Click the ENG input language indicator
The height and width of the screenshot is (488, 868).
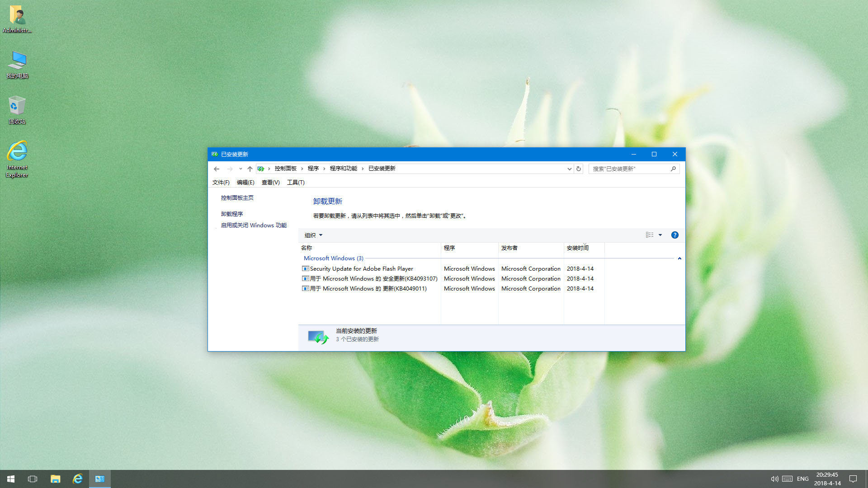click(x=803, y=479)
